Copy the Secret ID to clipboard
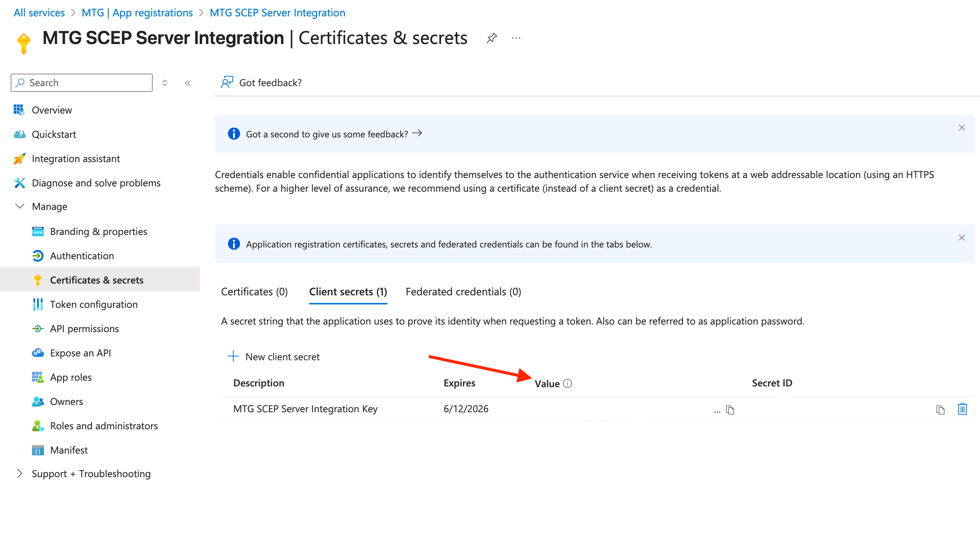980x558 pixels. pyautogui.click(x=940, y=410)
